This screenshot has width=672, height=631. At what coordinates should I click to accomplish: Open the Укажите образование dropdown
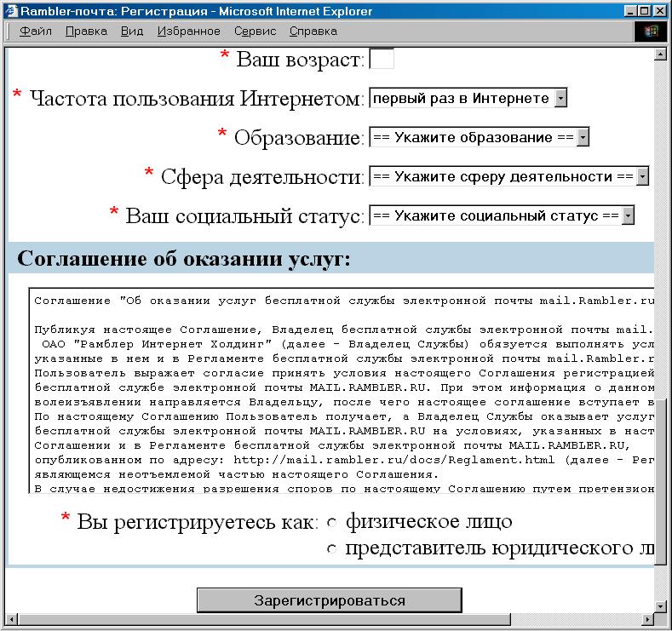point(480,137)
